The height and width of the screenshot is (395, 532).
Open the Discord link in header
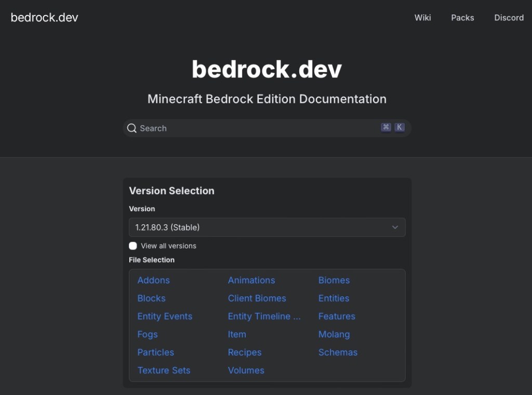(509, 18)
